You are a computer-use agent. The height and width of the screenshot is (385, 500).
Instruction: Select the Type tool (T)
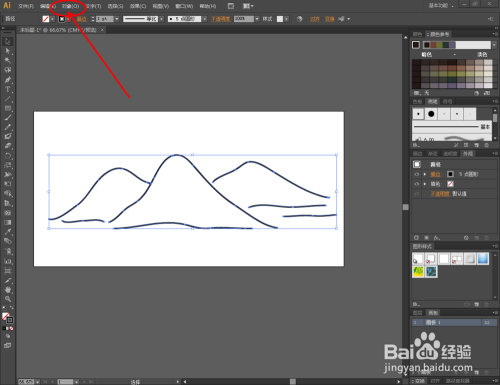pyautogui.click(x=8, y=89)
